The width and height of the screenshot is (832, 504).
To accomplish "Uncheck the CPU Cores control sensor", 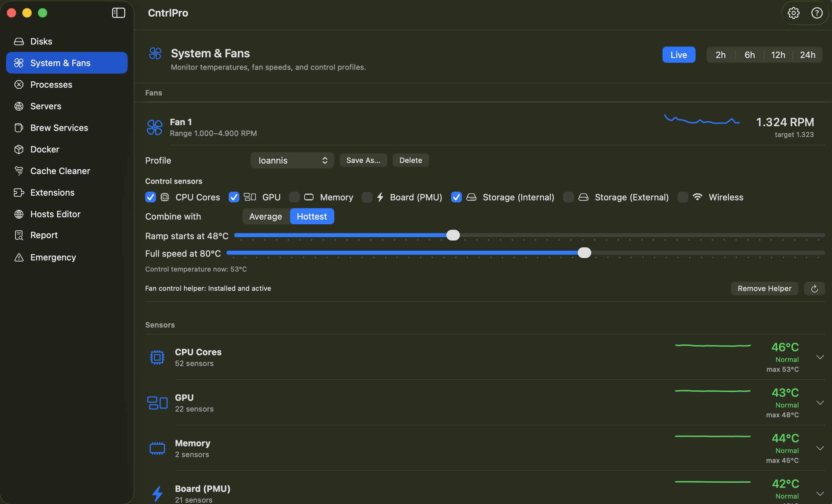I will (151, 197).
